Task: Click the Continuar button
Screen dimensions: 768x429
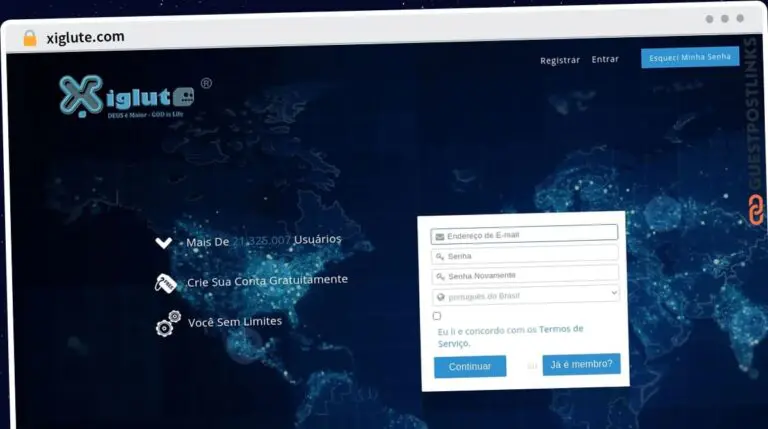Action: 470,366
